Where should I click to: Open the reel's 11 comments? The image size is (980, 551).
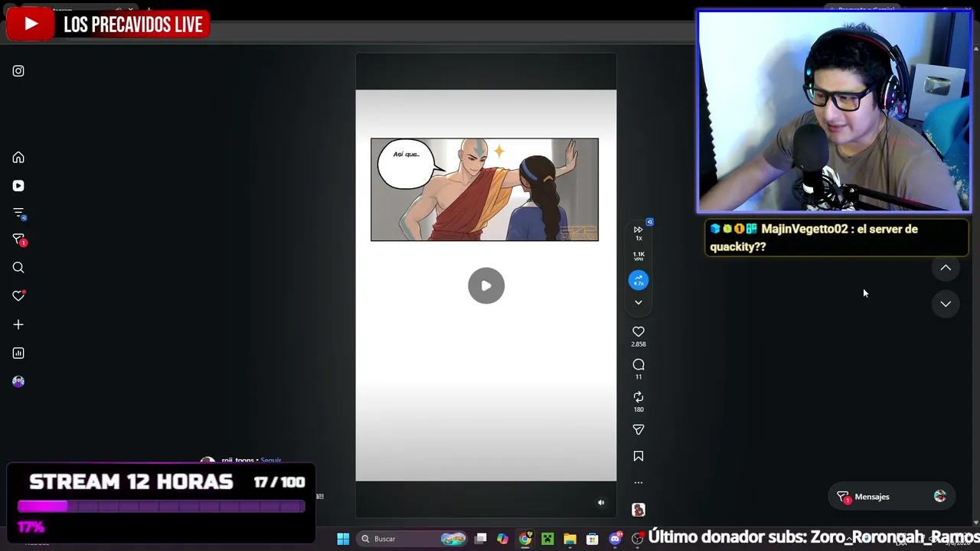[x=639, y=364]
